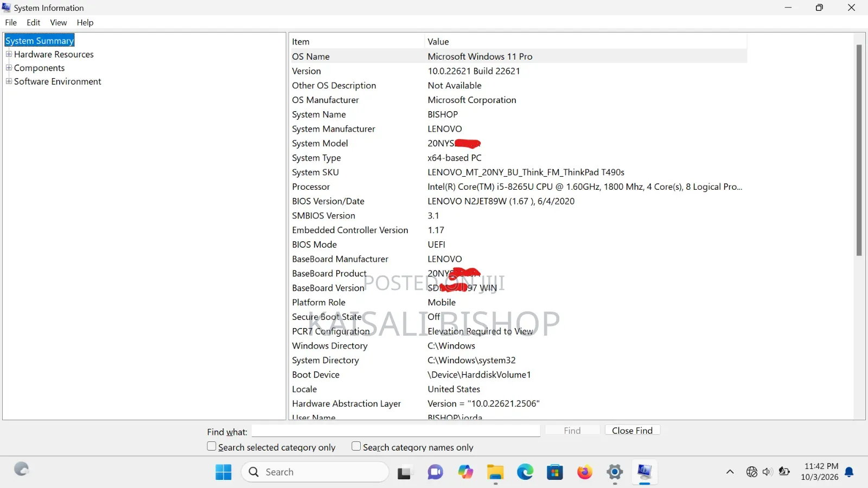Click the Find button
The image size is (868, 488).
[572, 431]
